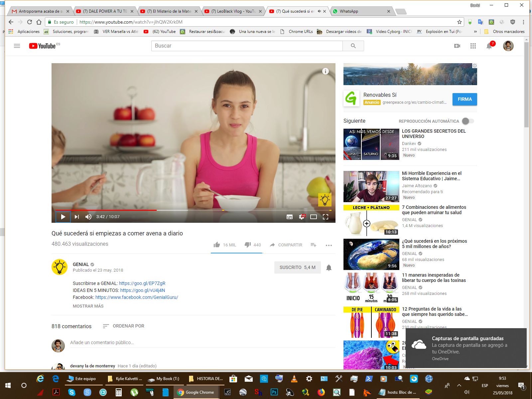532x399 pixels.
Task: Mute the video player volume
Action: [x=88, y=217]
